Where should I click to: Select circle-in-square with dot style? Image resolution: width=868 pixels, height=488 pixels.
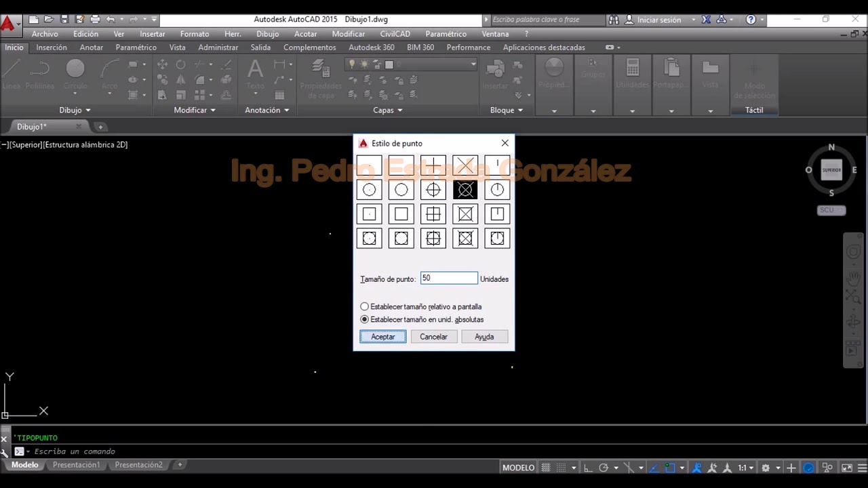[369, 238]
